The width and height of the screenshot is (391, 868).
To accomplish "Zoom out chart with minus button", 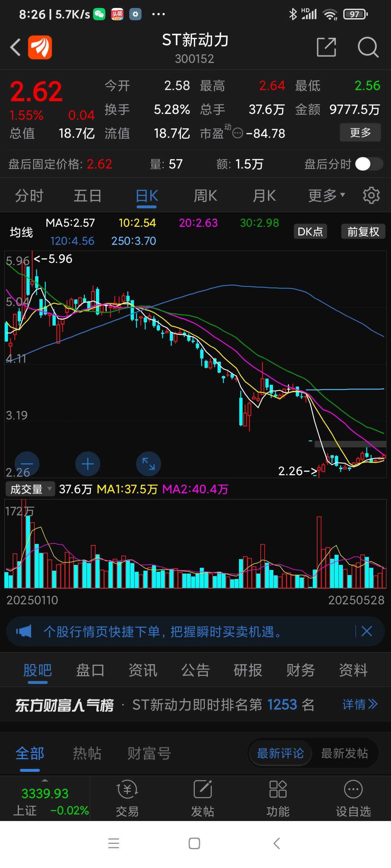I will tap(27, 464).
